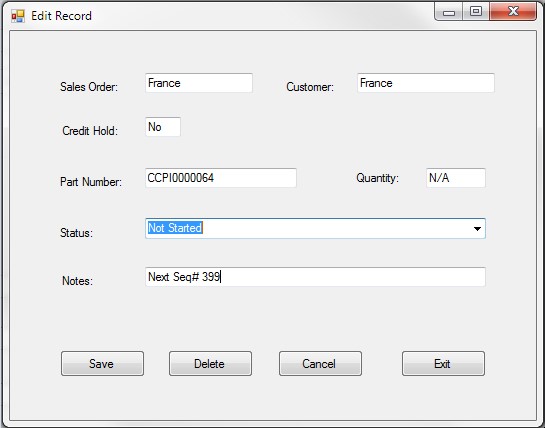Click the Exit button
This screenshot has width=545, height=428.
click(x=443, y=364)
